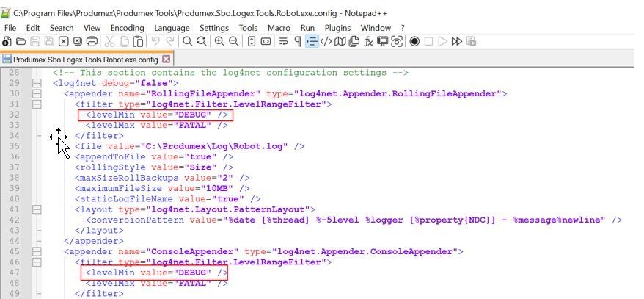This screenshot has height=299, width=644.
Task: Open the Tools menu
Action: pyautogui.click(x=248, y=28)
